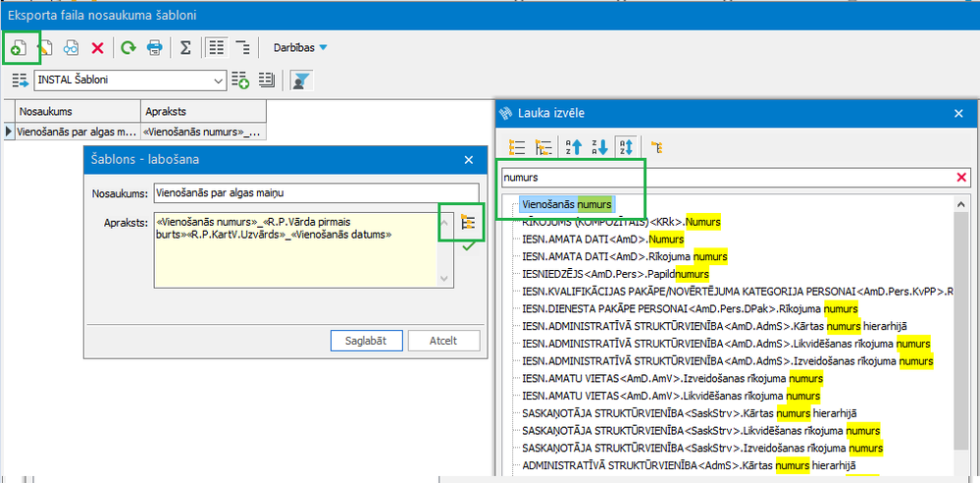Viewport: 980px width, 483px height.
Task: Sort by the Apraksts column header
Action: (204, 111)
